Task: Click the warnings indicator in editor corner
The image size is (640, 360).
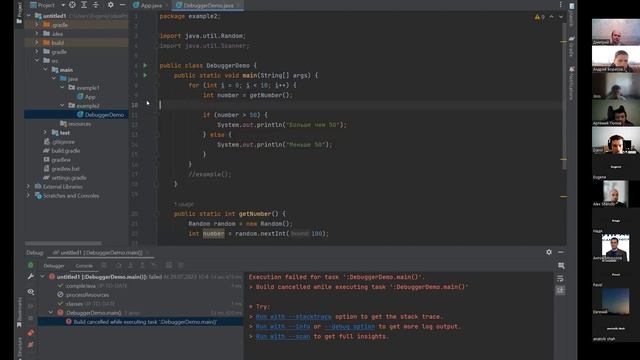Action: [x=540, y=17]
